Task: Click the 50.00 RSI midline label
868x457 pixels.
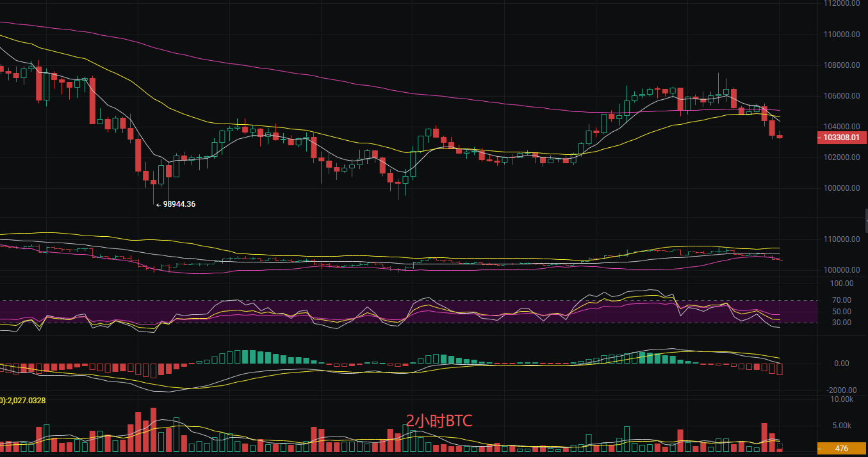Action: tap(841, 312)
